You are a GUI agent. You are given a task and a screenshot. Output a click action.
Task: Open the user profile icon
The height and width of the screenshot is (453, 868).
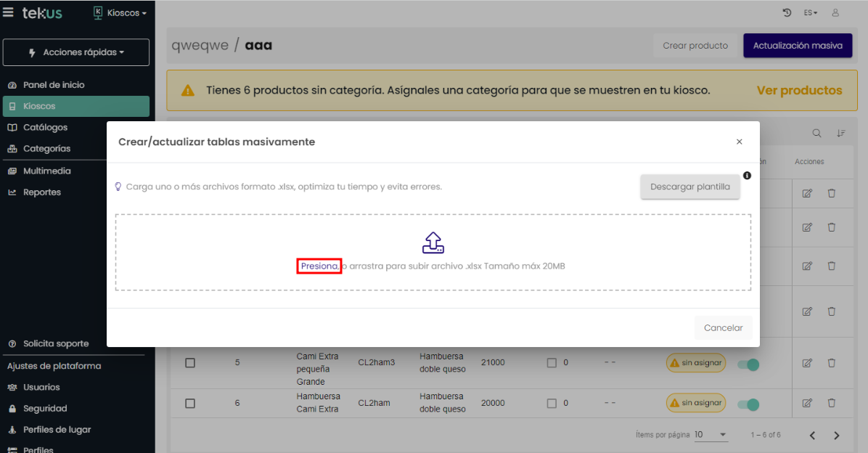835,13
